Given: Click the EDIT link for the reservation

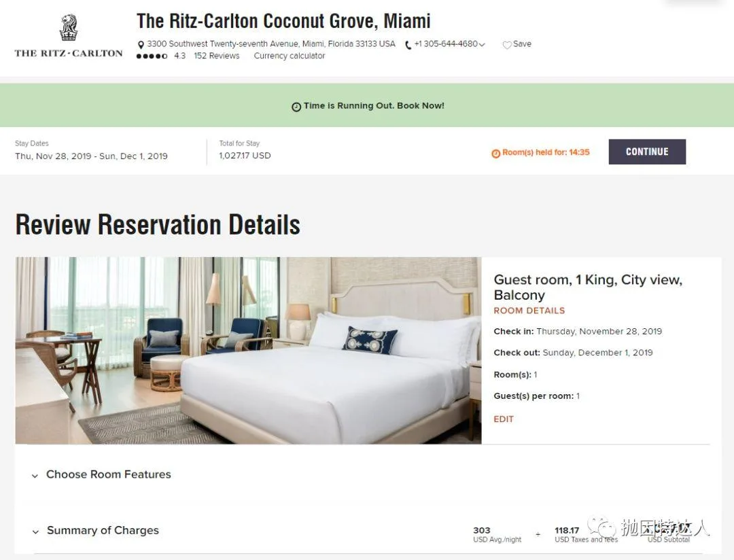Looking at the screenshot, I should pos(504,419).
